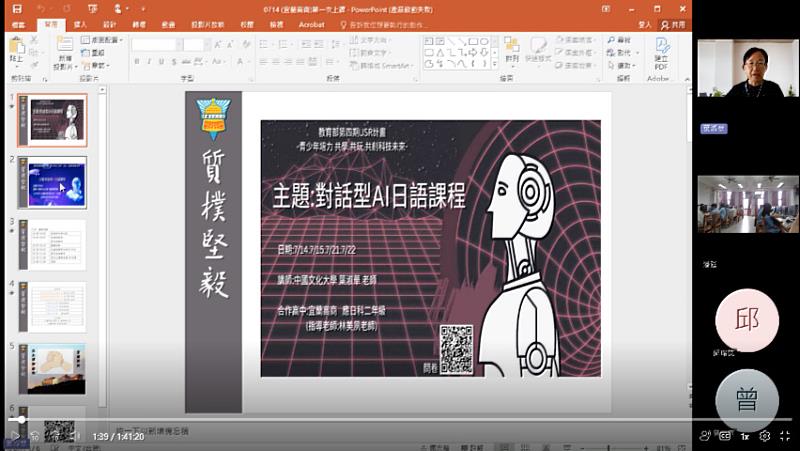Image resolution: width=800 pixels, height=451 pixels.
Task: Select slide 3 thumbnail
Action: click(53, 245)
